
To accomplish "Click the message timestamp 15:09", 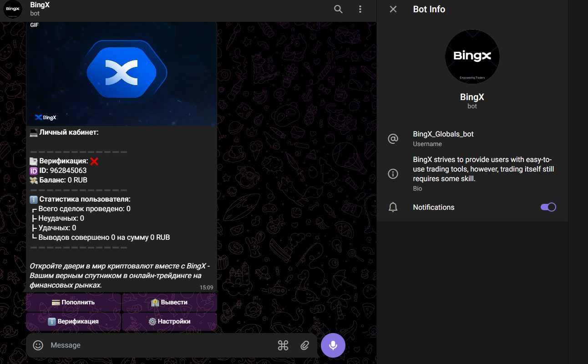I will pos(206,288).
